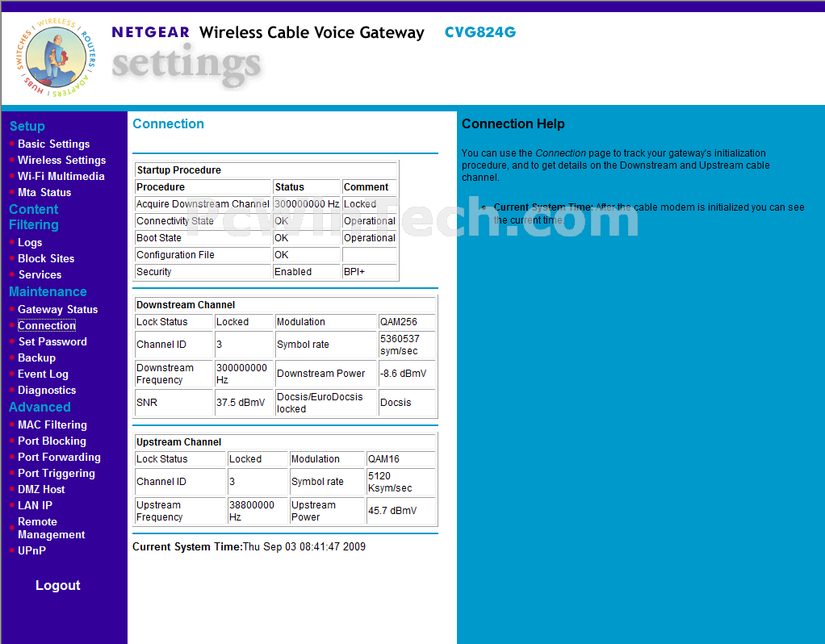This screenshot has width=825, height=644.
Task: Click the NETGEAR brand name in header
Action: (150, 32)
